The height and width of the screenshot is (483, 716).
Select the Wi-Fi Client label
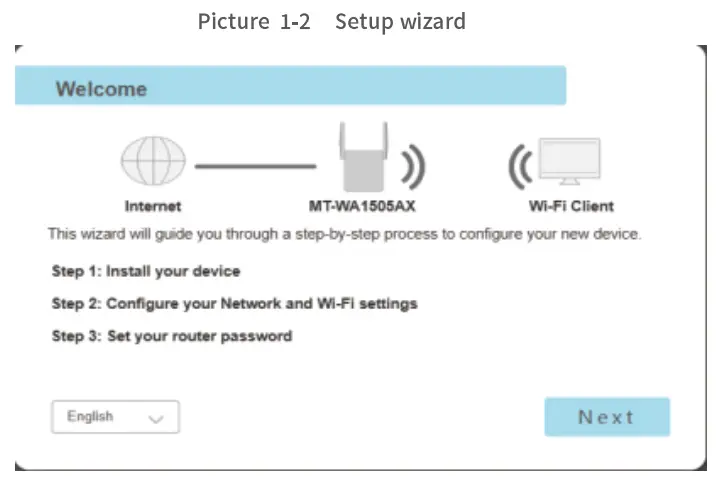pos(571,207)
